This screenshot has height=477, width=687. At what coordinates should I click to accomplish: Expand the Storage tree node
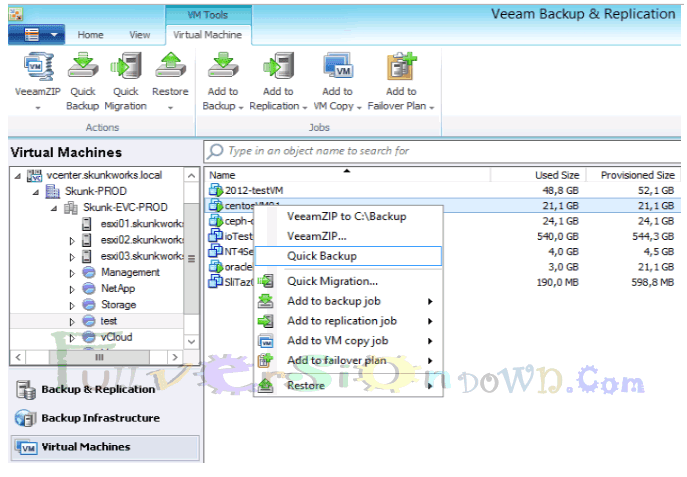click(72, 305)
